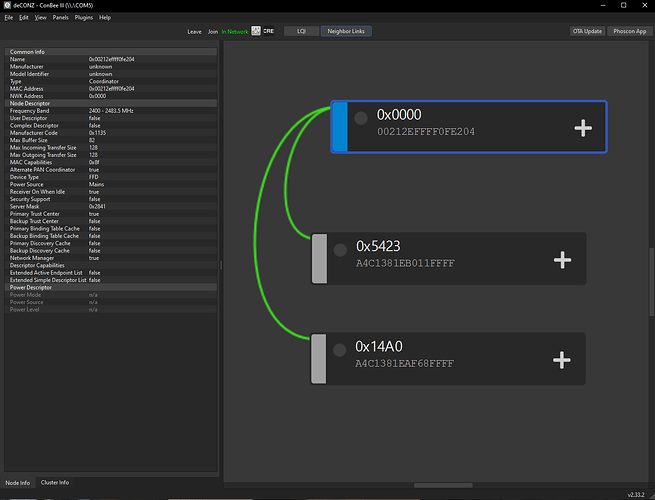Open the Phoscon App
655x500 pixels.
point(630,31)
